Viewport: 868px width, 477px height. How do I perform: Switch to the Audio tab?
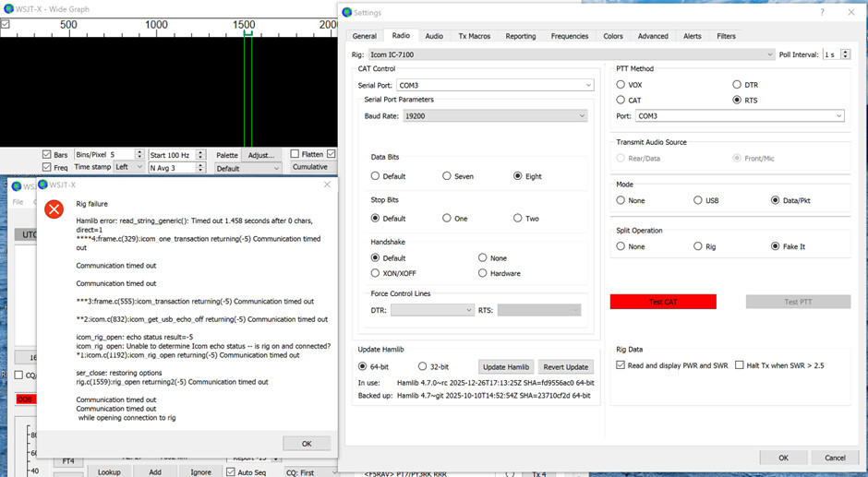click(434, 36)
